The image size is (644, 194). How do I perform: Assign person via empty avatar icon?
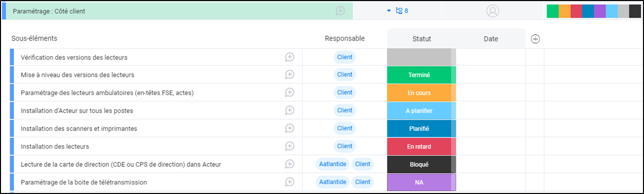click(493, 11)
